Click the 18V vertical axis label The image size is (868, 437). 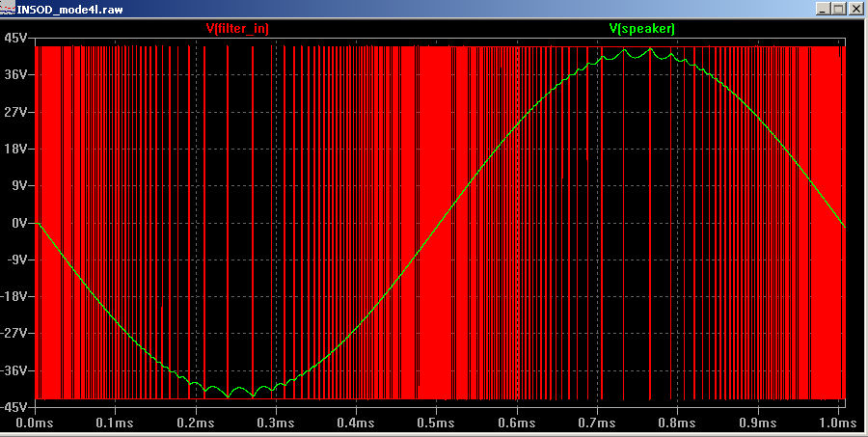[x=15, y=149]
